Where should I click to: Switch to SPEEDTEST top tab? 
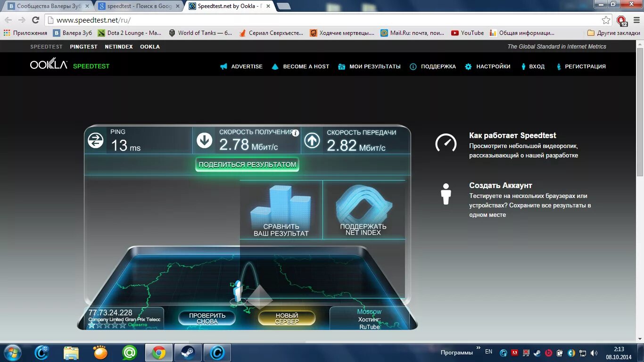(x=46, y=47)
